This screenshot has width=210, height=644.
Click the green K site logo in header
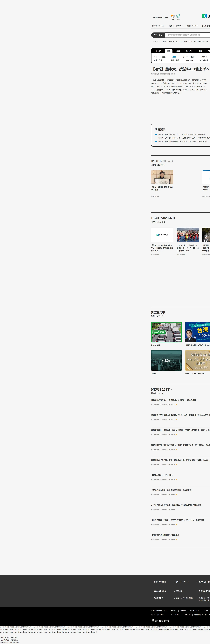(x=205, y=16)
